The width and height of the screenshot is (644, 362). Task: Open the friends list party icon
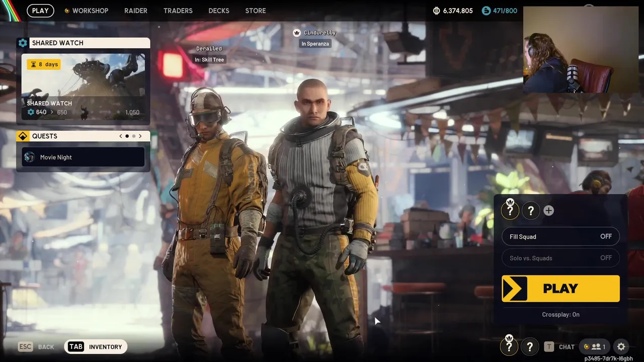(x=594, y=346)
